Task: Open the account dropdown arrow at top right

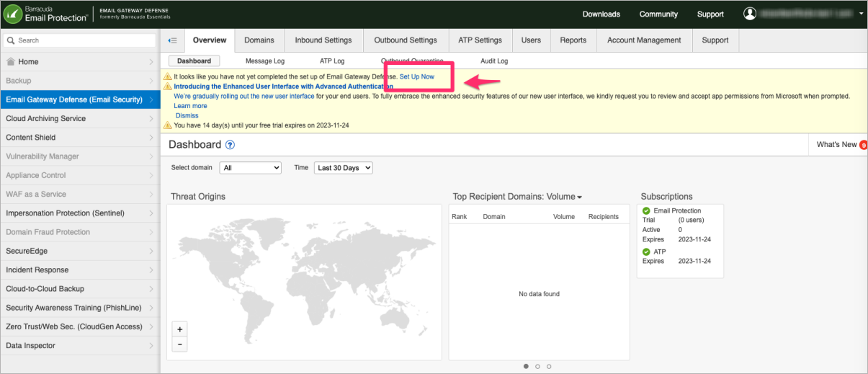Action: tap(861, 14)
